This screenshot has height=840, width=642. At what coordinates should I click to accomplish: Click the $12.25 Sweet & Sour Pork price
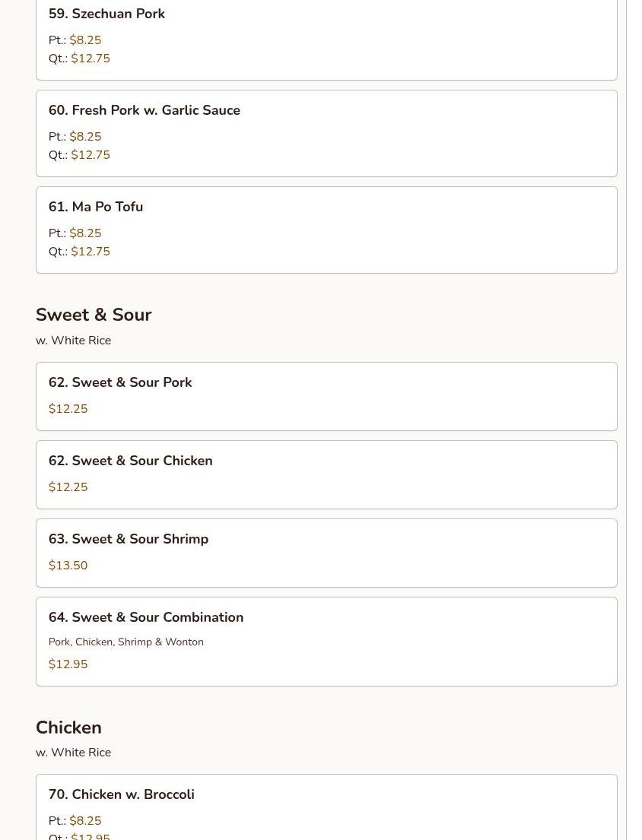point(68,409)
